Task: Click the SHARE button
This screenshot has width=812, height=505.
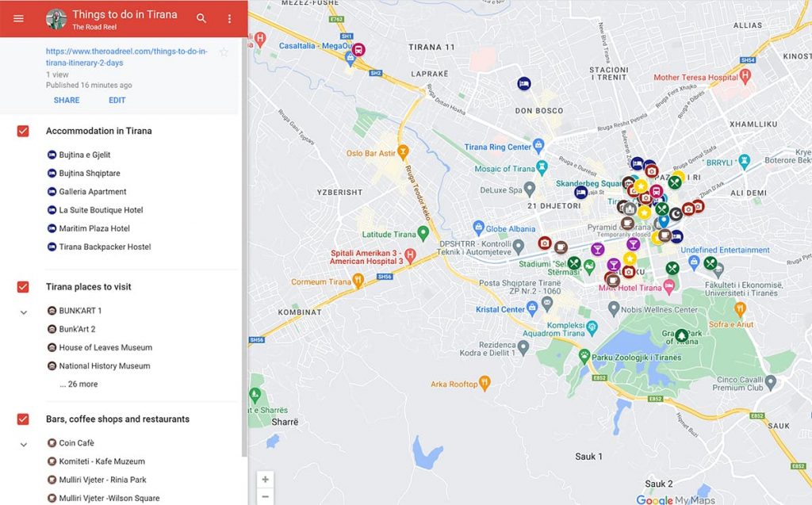Action: click(x=67, y=100)
